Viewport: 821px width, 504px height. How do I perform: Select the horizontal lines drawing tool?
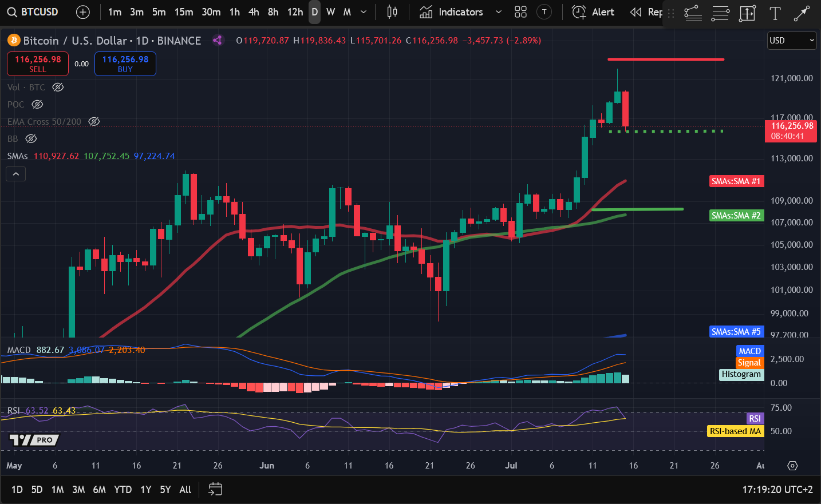coord(720,13)
